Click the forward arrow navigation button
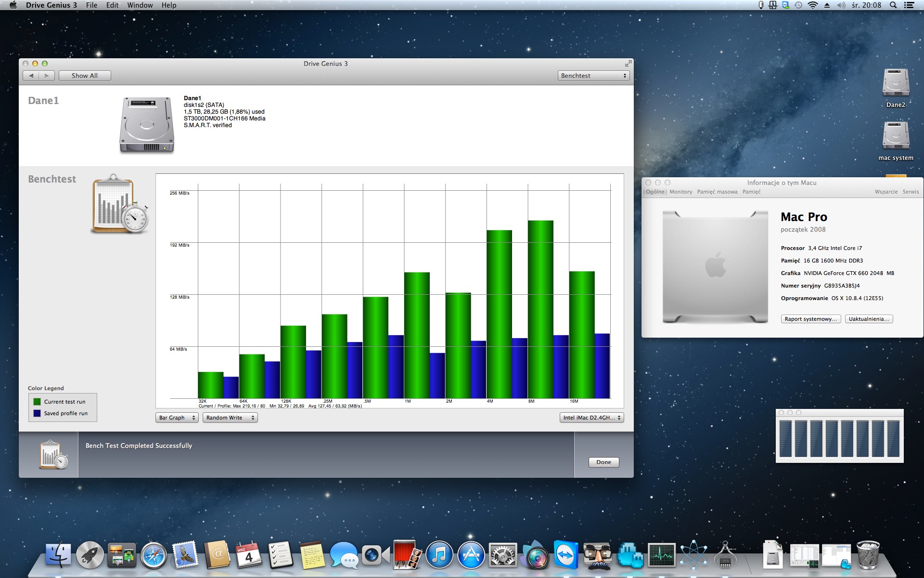Screen dimensions: 924x578 (x=47, y=76)
